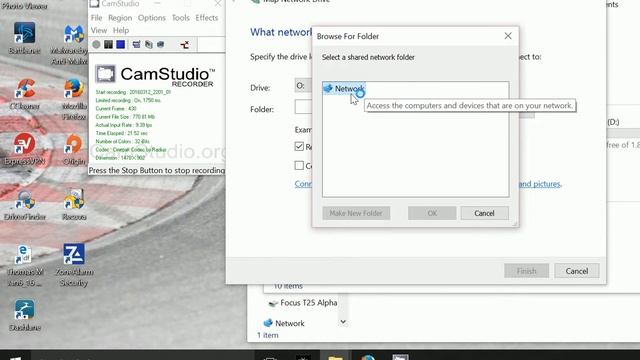640x360 pixels.
Task: Select the Mozilla Firefox desktop shortcut
Action: point(74,99)
